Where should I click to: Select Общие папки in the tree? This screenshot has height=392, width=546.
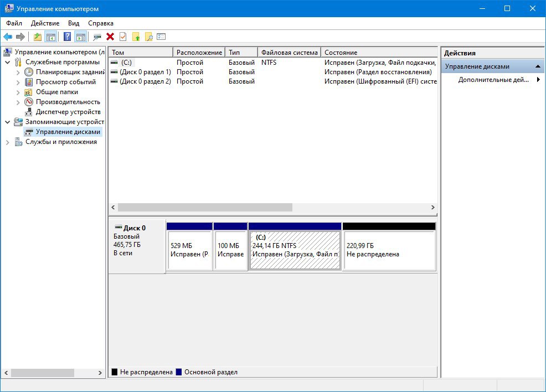coord(56,92)
